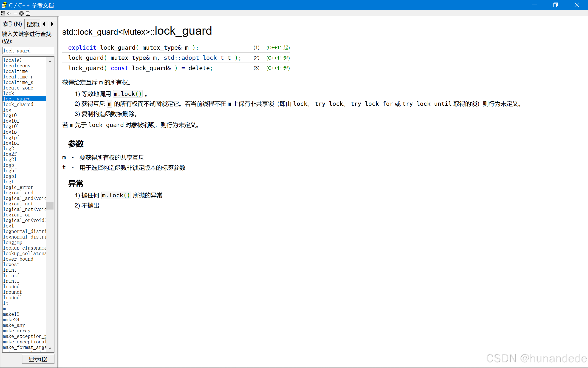Select 'localeconv' in the index list

(17, 66)
